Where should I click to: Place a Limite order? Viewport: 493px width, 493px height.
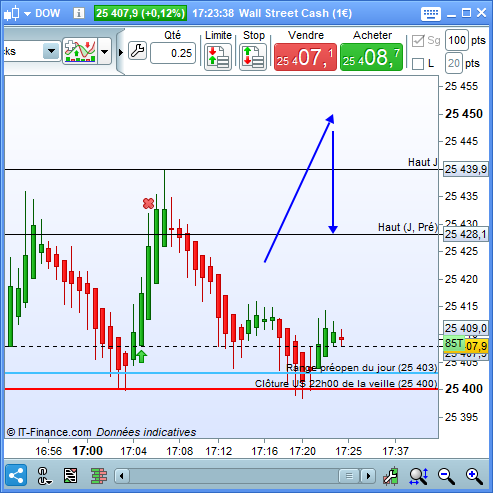point(218,57)
